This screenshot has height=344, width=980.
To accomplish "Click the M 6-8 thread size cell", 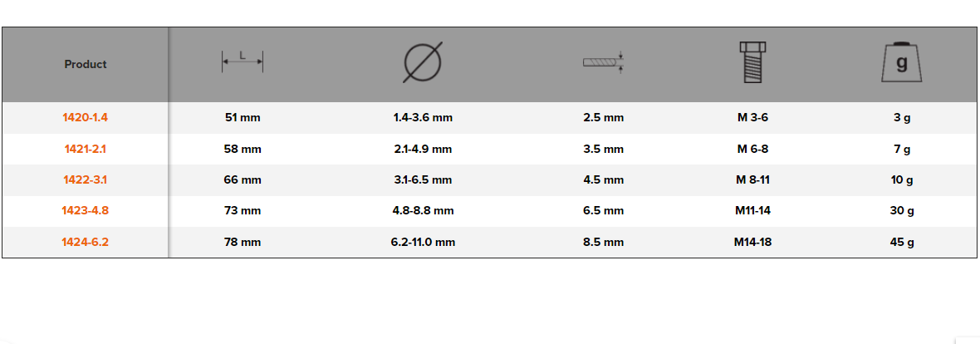I will (x=752, y=150).
